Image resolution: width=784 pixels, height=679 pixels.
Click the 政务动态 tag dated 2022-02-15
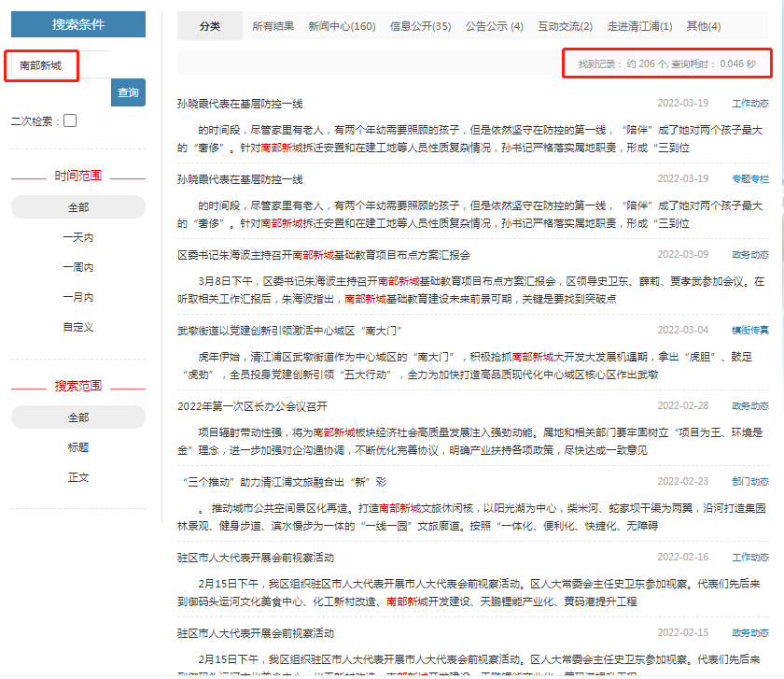click(750, 632)
